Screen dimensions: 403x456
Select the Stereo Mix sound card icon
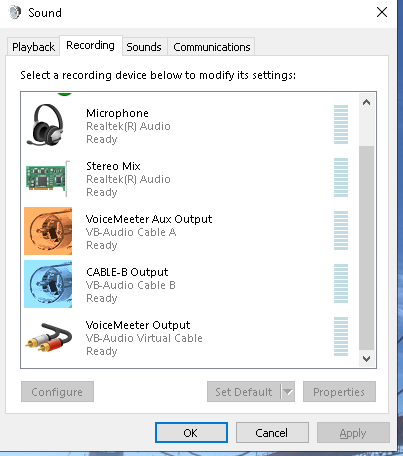pos(48,179)
